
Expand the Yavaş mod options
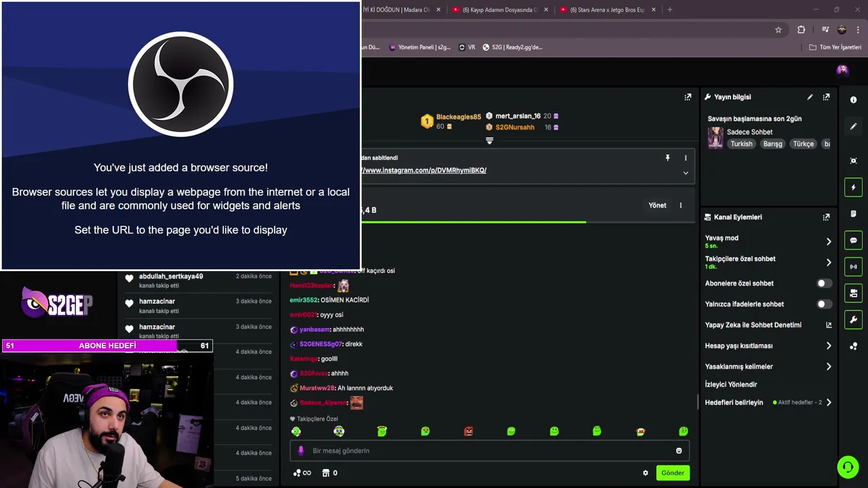point(829,241)
